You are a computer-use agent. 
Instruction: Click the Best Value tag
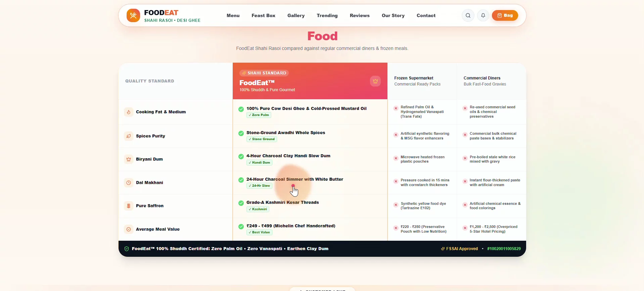pyautogui.click(x=259, y=232)
